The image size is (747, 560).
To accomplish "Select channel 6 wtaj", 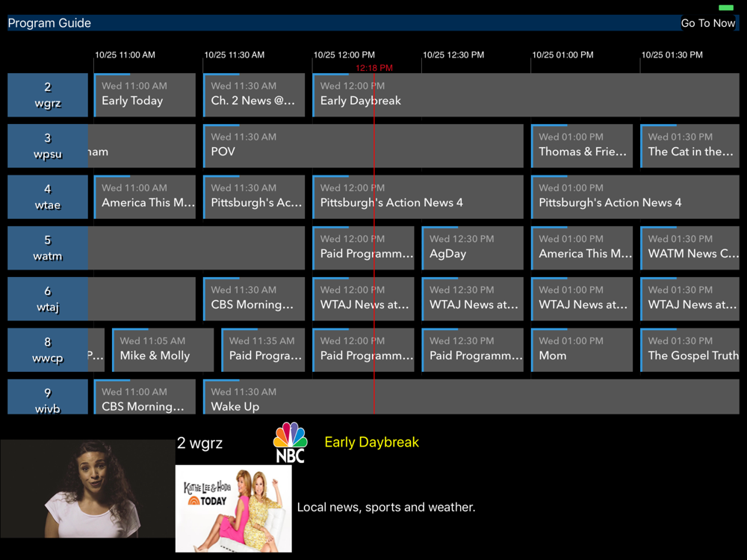I will point(48,299).
